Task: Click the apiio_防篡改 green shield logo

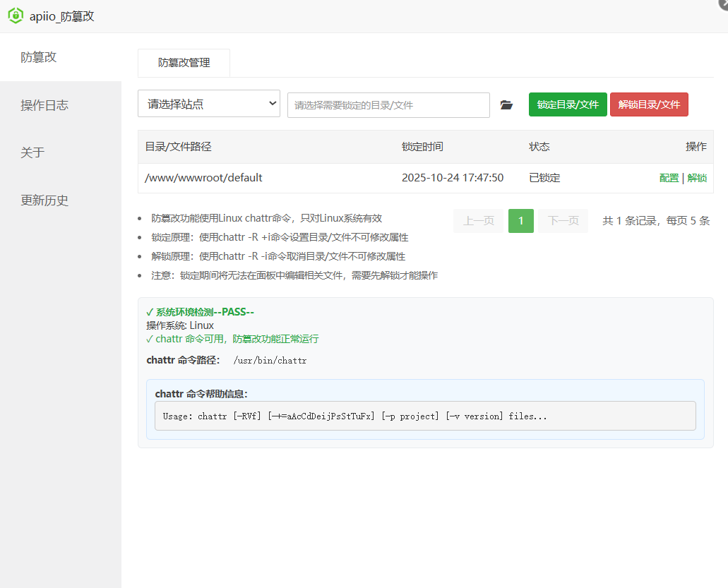Action: [x=15, y=16]
